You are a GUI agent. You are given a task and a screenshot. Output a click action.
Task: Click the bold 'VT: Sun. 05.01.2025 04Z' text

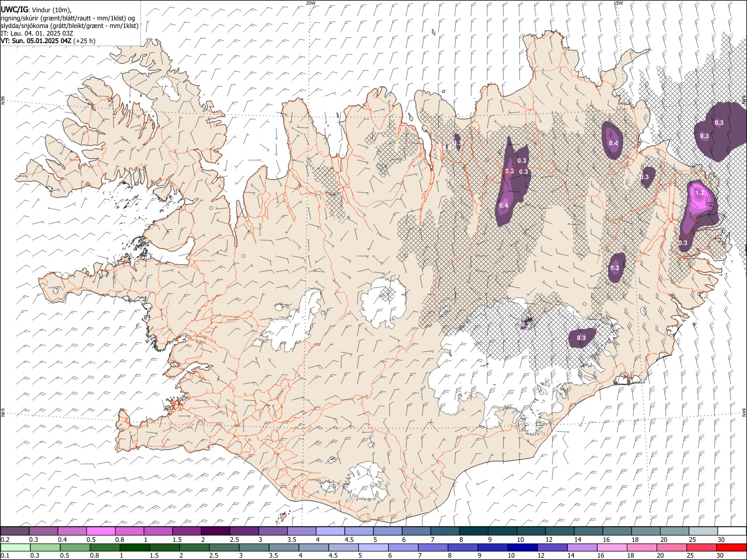click(36, 41)
